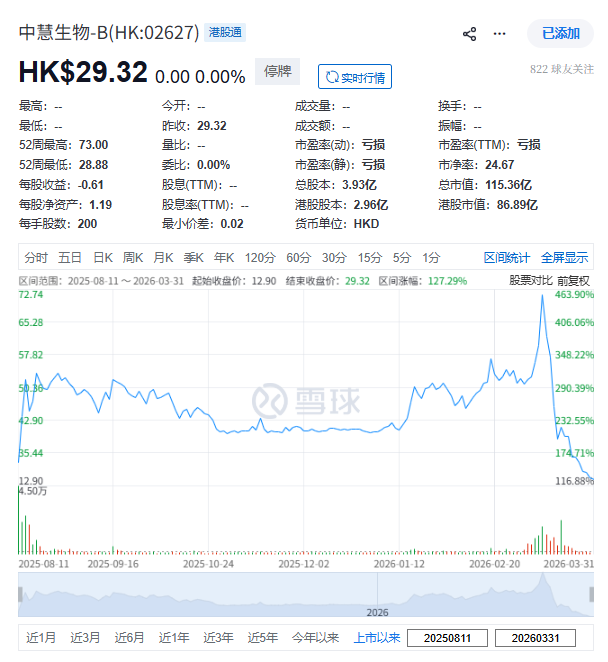Viewport: 608px width, 662px height.
Task: Click the 总市值 value 115.36亿
Action: click(508, 185)
